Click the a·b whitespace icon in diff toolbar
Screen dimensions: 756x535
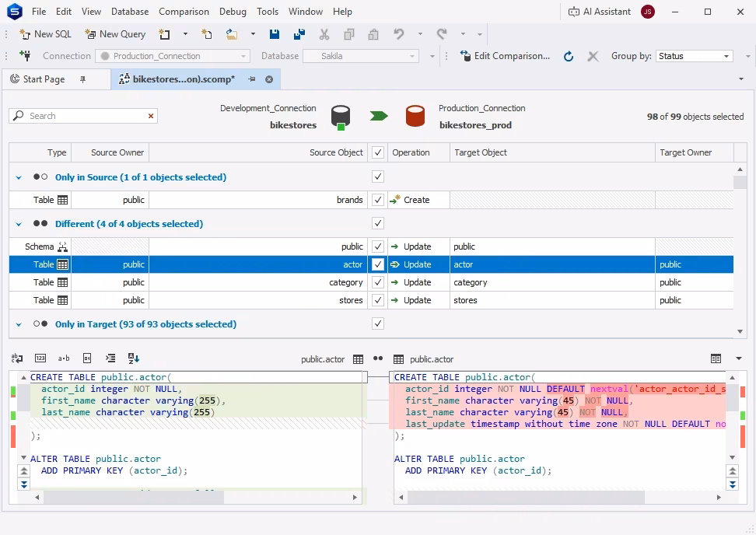[64, 358]
